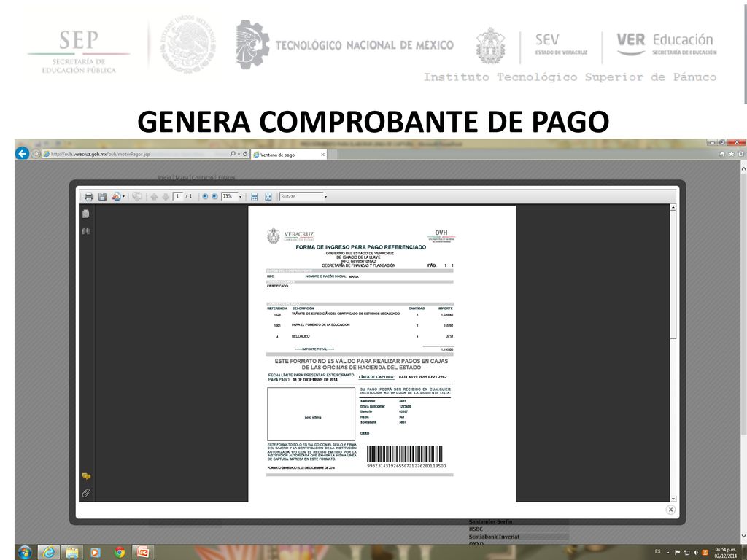The height and width of the screenshot is (560, 747).
Task: Click the Buscar search field
Action: pyautogui.click(x=301, y=196)
